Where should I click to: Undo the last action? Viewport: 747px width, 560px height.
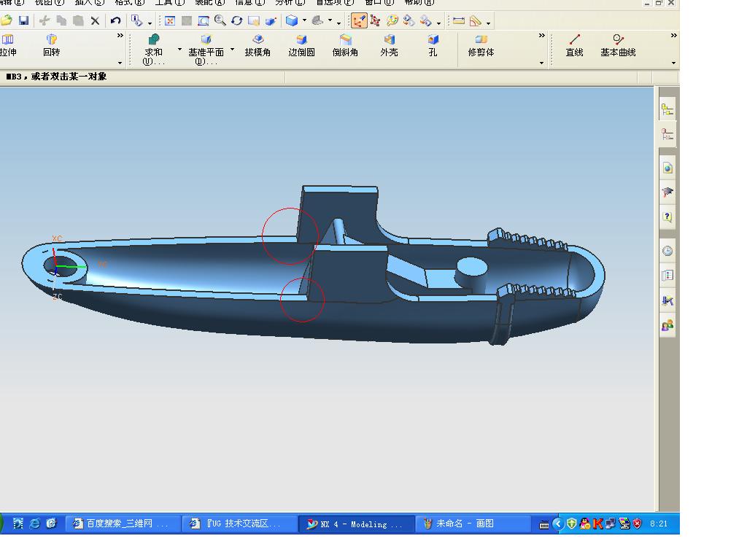(x=115, y=20)
